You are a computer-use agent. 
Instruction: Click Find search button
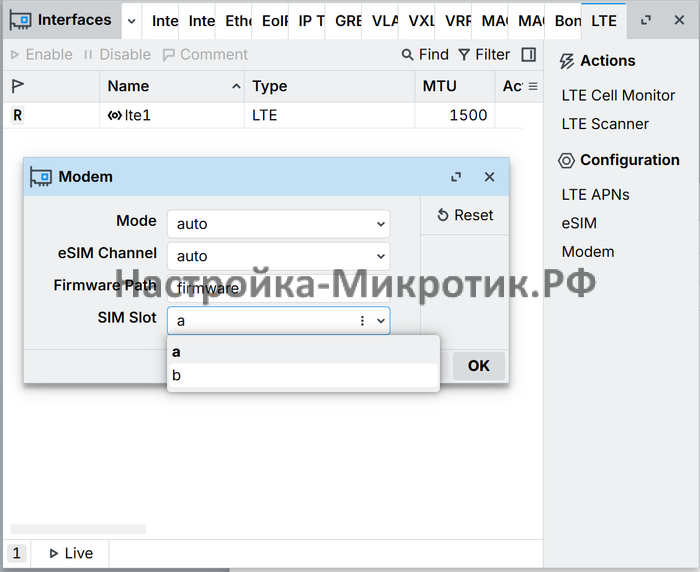pos(425,54)
